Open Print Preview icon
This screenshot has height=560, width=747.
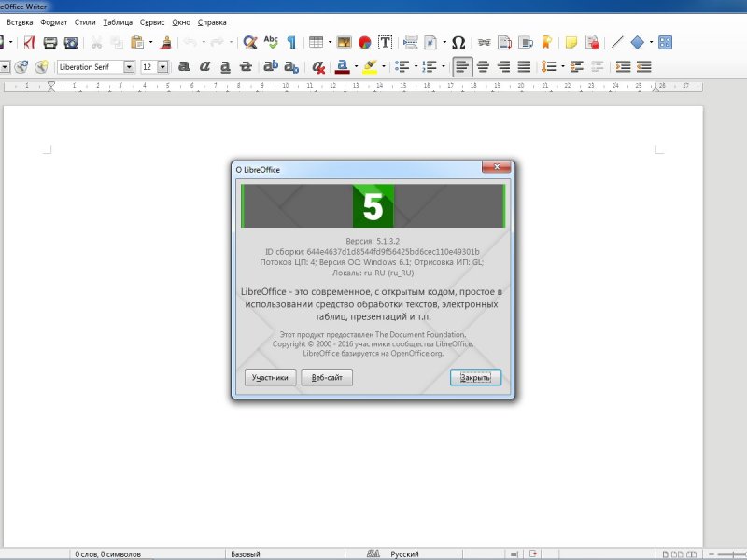pos(71,43)
